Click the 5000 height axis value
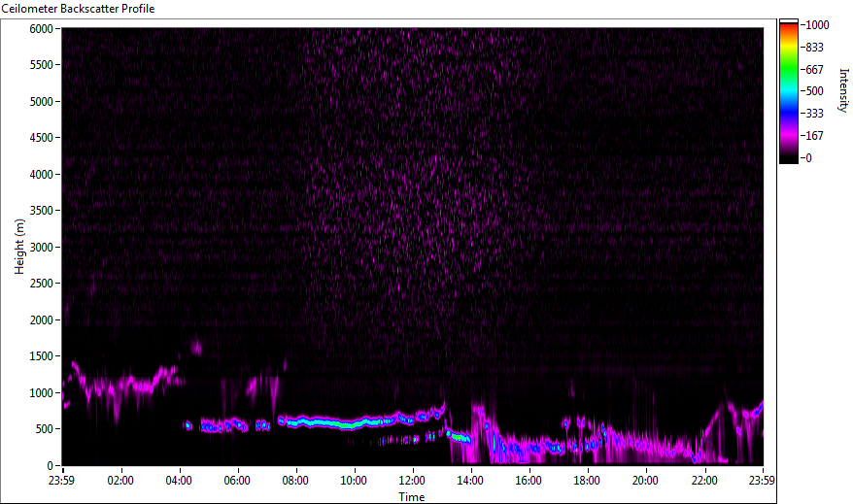Screen dimensions: 853x504 [x=42, y=102]
